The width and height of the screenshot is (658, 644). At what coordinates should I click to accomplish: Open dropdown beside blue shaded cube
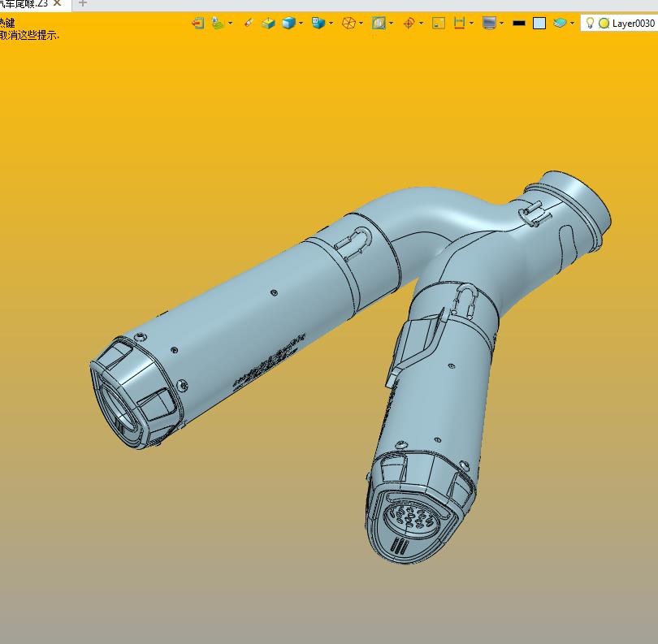tap(301, 24)
